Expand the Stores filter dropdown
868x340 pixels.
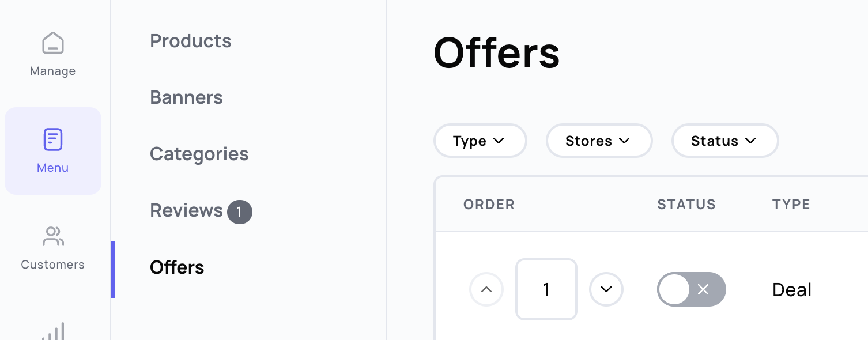coord(599,141)
